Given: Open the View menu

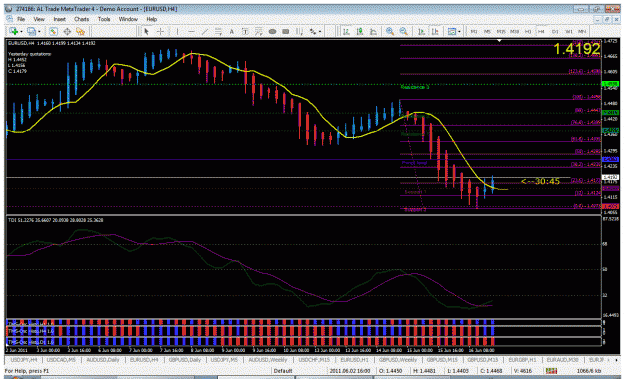Looking at the screenshot, I should [39, 19].
